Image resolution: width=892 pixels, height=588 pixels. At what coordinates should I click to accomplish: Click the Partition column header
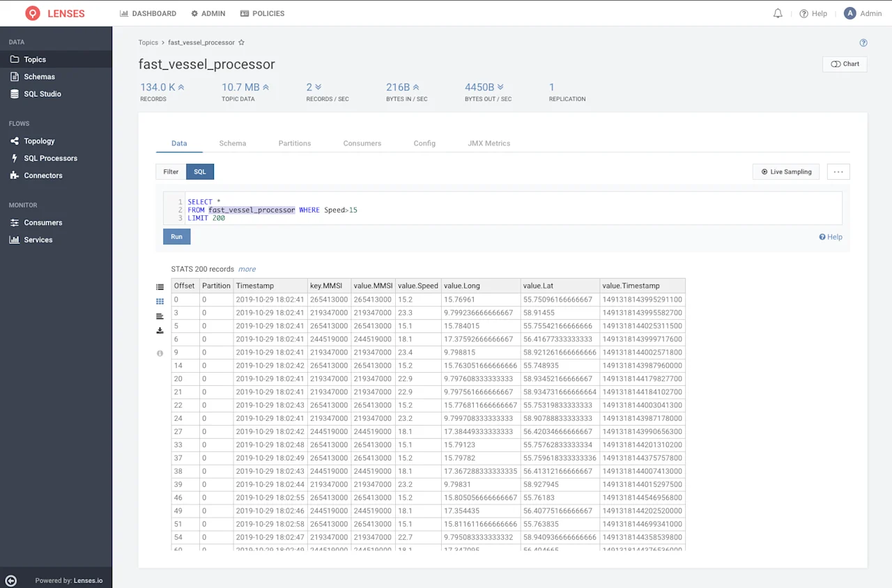216,286
